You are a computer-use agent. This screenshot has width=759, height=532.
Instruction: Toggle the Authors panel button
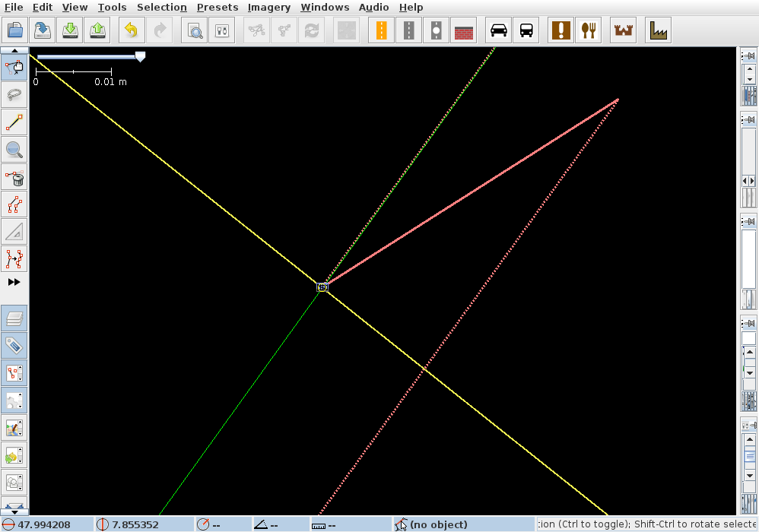(14, 482)
